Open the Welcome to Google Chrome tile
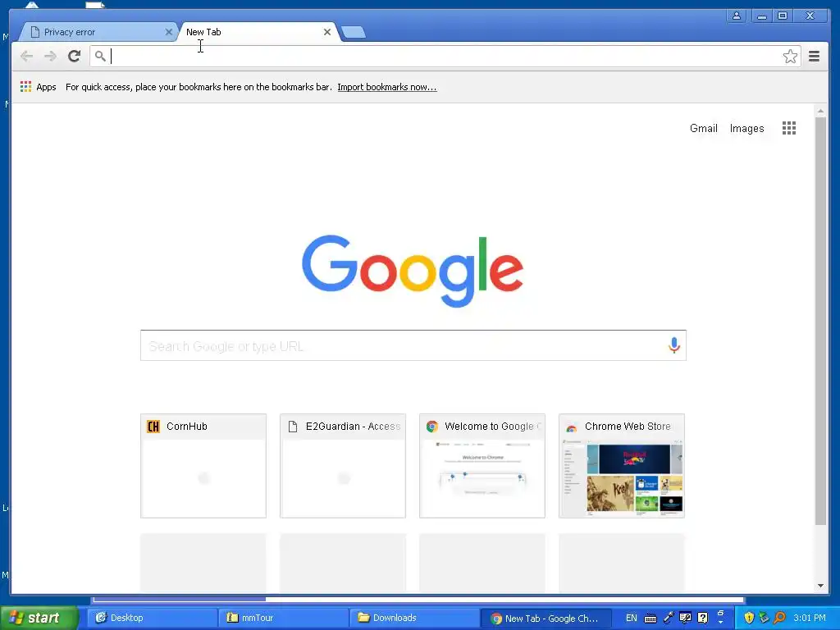The image size is (840, 630). pos(482,466)
